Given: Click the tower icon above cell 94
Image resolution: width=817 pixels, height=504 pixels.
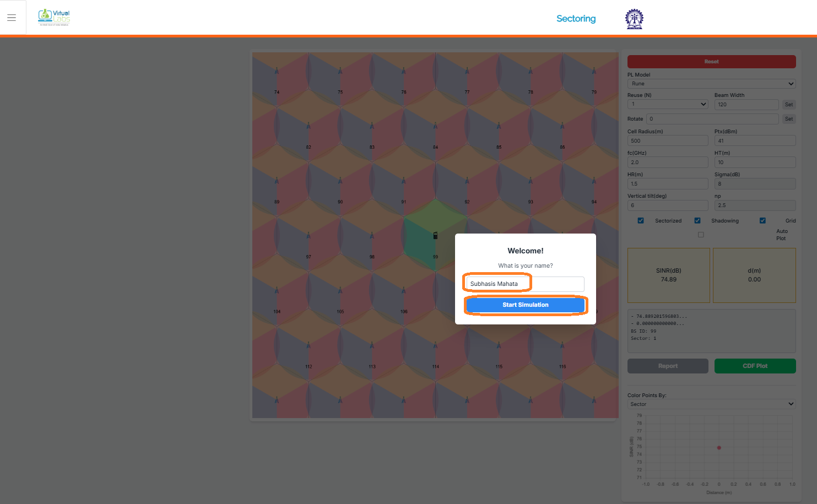Looking at the screenshot, I should click(x=594, y=181).
